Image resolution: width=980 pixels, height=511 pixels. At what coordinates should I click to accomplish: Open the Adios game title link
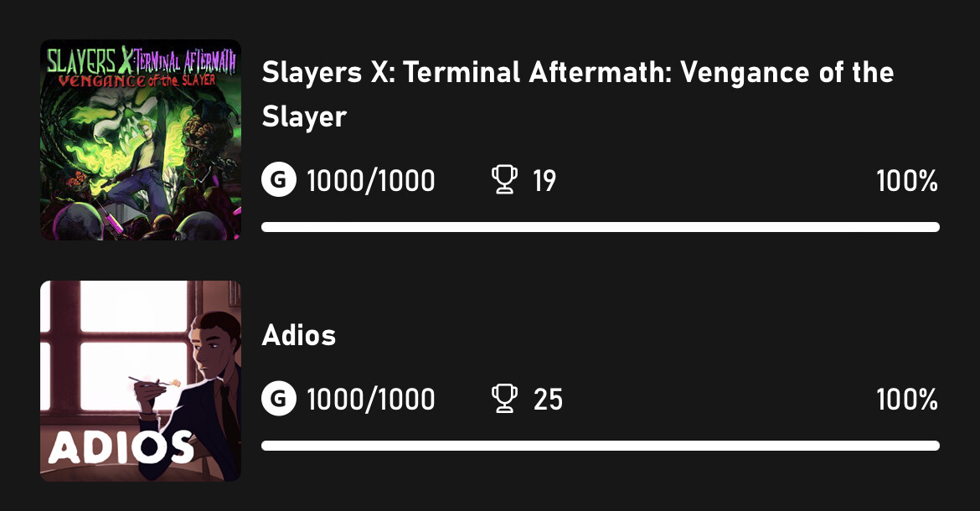coord(299,335)
